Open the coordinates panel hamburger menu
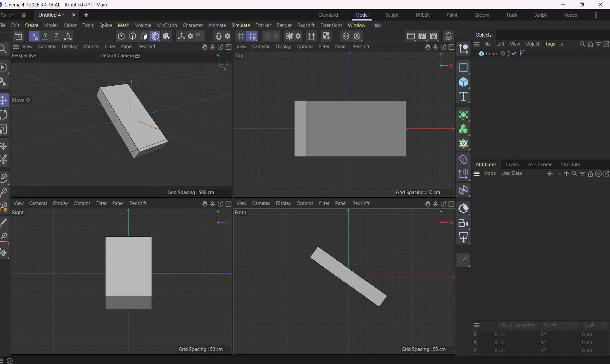Screen dimensions: 610x364 [x=477, y=325]
